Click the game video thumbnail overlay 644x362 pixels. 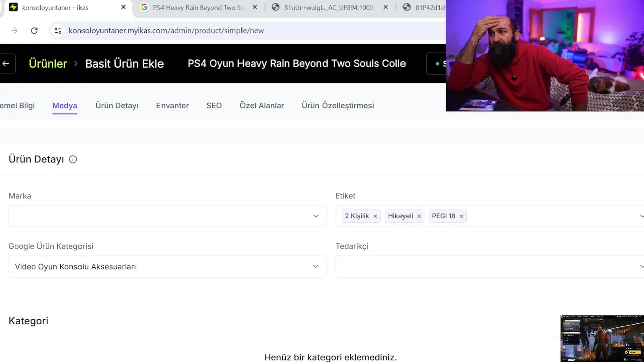coord(602,338)
